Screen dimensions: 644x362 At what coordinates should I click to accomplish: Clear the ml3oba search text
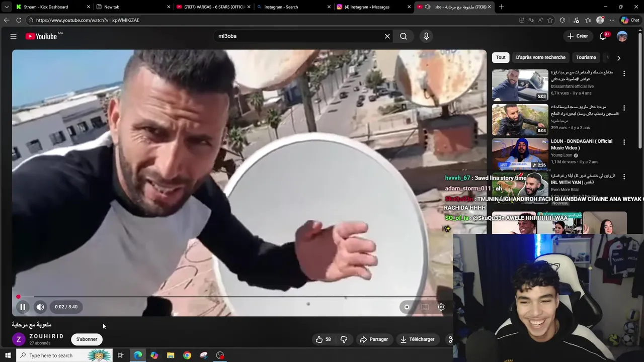[387, 36]
